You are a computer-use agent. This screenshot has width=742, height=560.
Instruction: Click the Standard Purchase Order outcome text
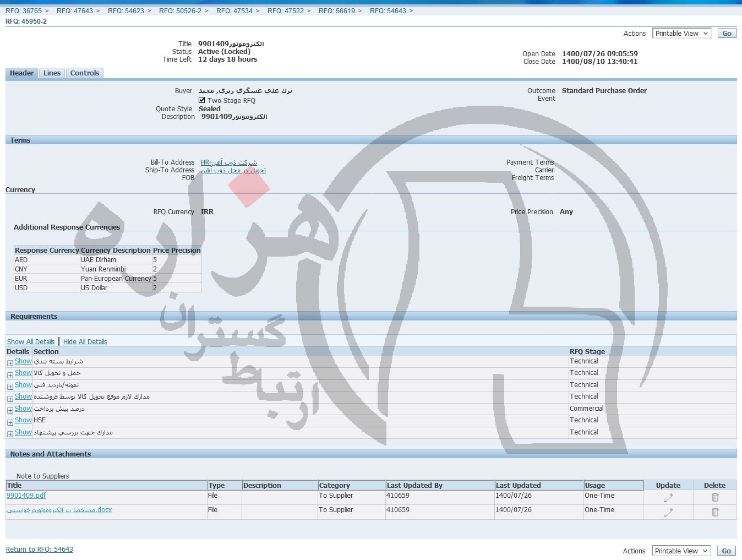point(604,91)
